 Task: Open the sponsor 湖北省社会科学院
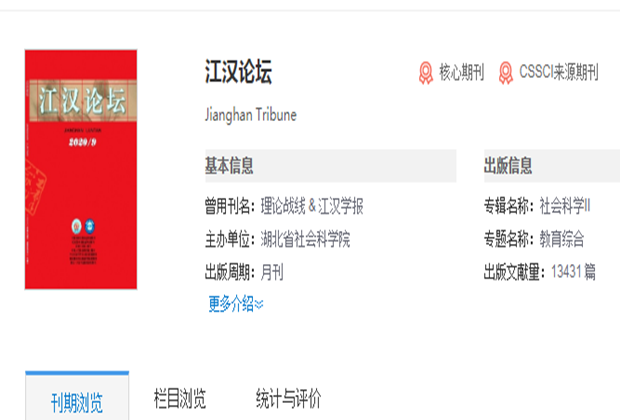point(305,239)
